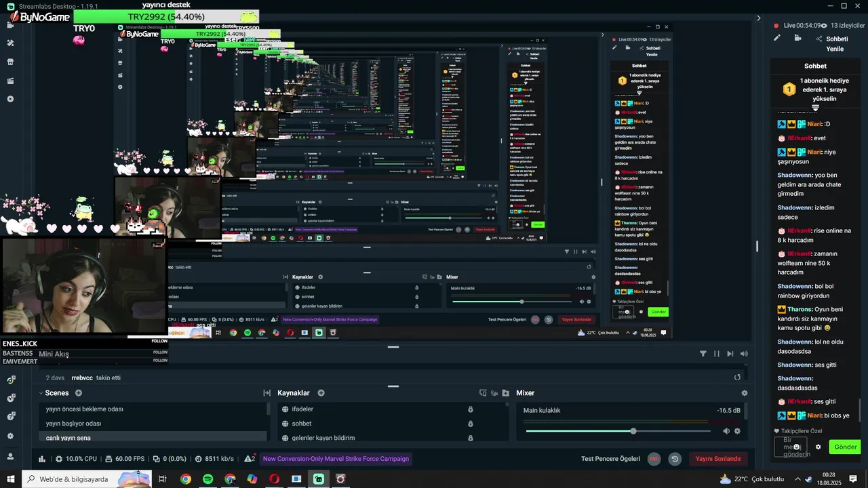Toggle lock on ifadeler source
Screen dimensions: 868x488
click(x=470, y=409)
